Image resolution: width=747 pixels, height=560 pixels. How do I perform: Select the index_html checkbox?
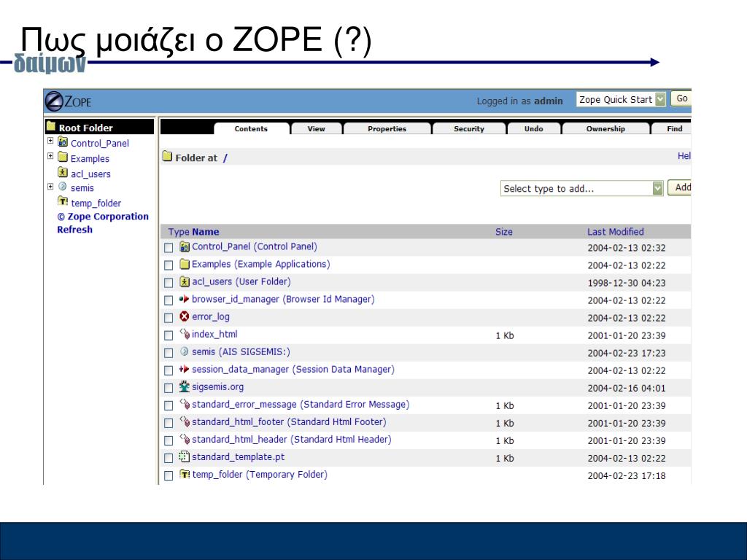click(x=169, y=335)
